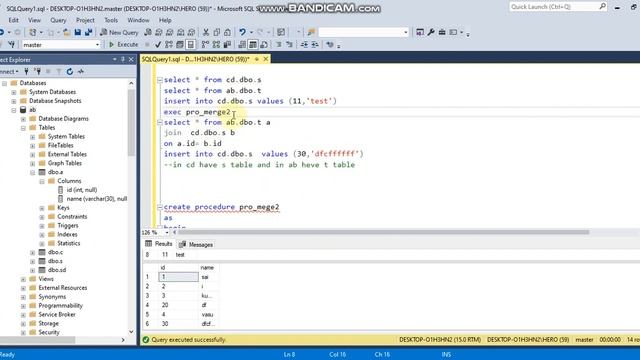
Task: Expand the System Databases node
Action: pos(14,92)
